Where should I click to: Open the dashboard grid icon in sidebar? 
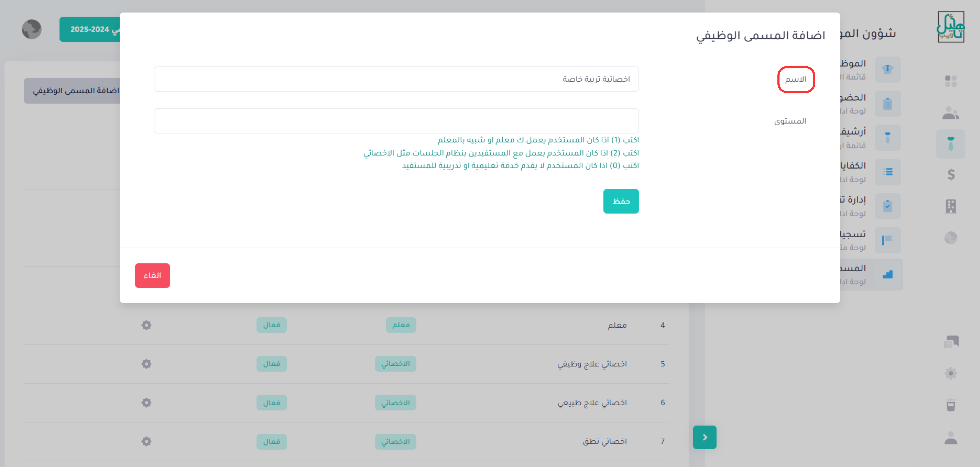point(950,81)
